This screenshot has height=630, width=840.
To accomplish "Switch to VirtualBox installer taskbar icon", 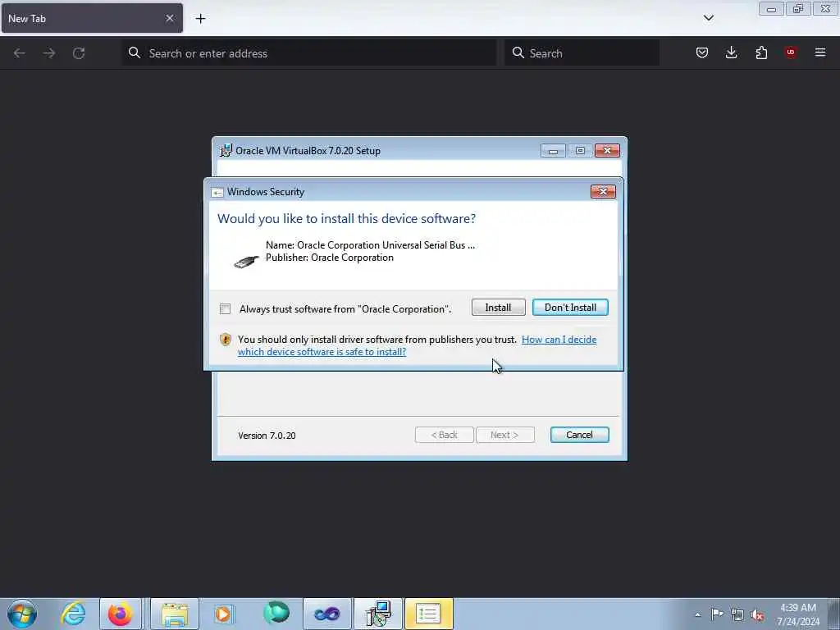I will [378, 614].
